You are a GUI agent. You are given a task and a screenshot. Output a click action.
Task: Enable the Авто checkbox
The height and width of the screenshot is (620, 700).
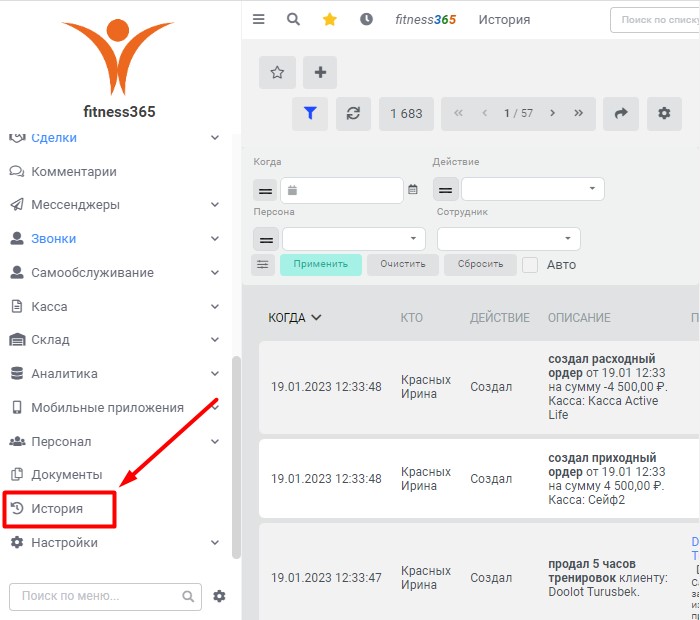pos(530,265)
